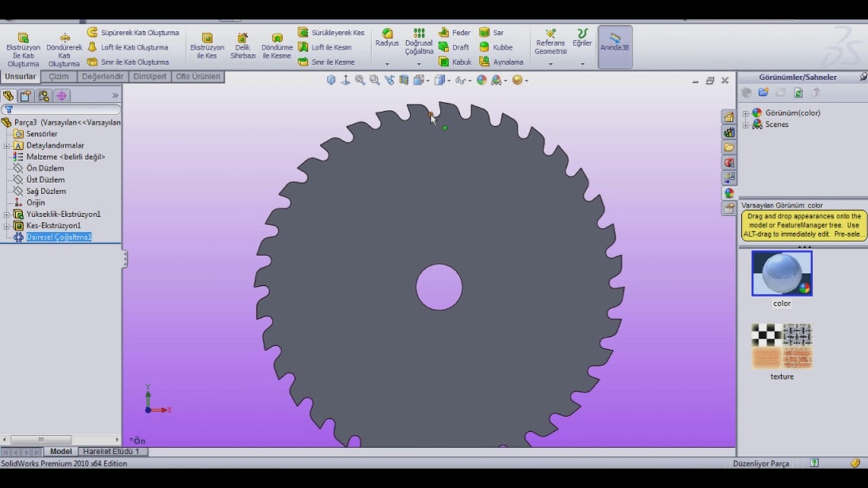Click the Zoom to Fit icon
868x488 pixels.
360,80
